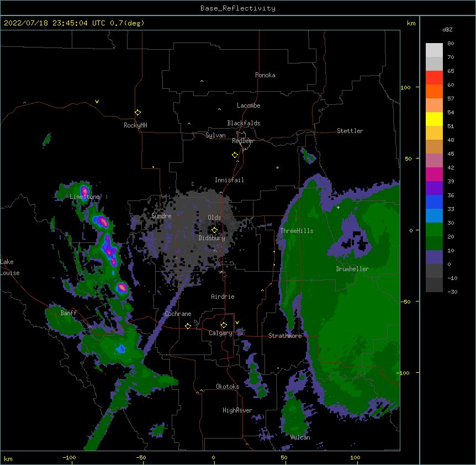Select the Calgary label
This screenshot has height=465, width=476.
(x=220, y=333)
